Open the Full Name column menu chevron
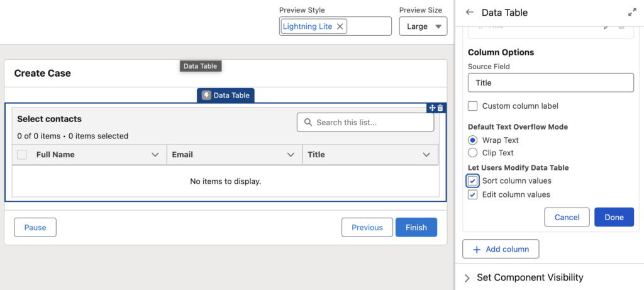Screen dimensions: 644x290 click(x=155, y=155)
